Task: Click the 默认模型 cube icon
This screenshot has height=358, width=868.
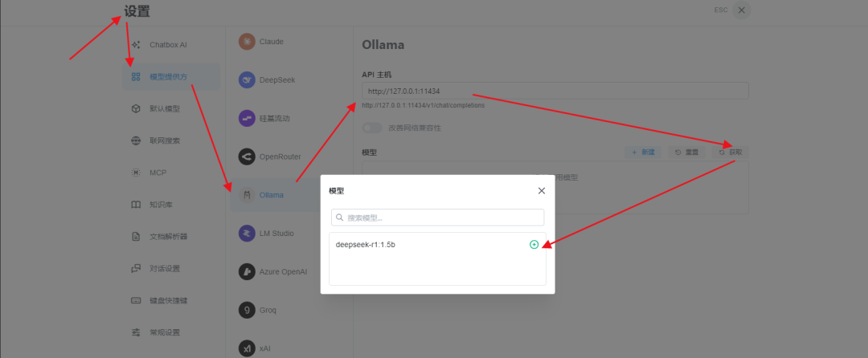Action: click(136, 109)
